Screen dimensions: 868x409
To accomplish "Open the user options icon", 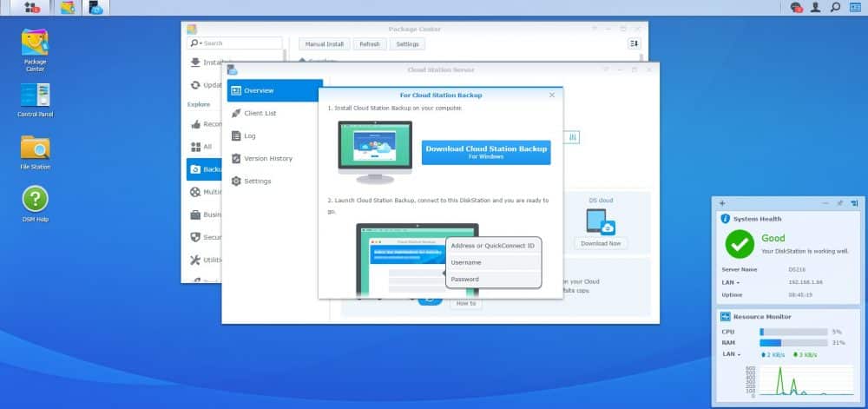I will [x=815, y=7].
